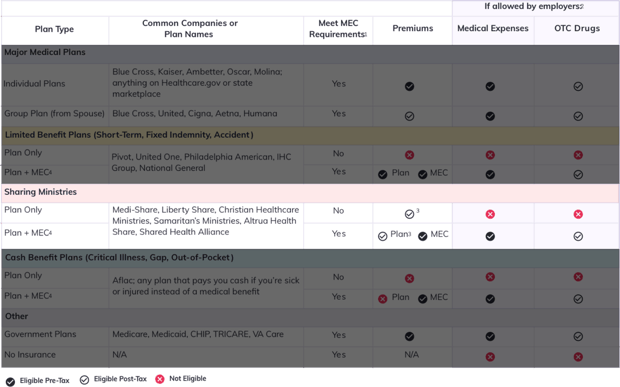Click Sharing Ministries Plan Only Premiums check icon
The image size is (620, 387).
pyautogui.click(x=409, y=214)
